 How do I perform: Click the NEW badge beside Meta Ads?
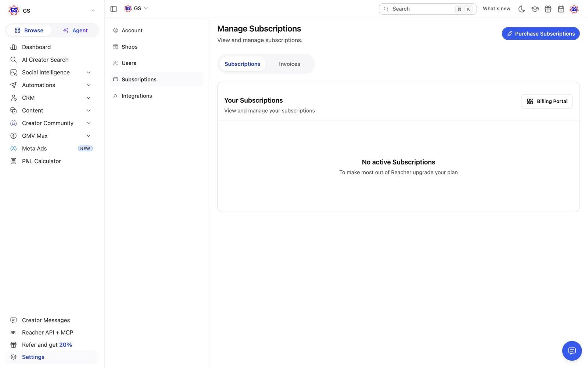tap(85, 149)
